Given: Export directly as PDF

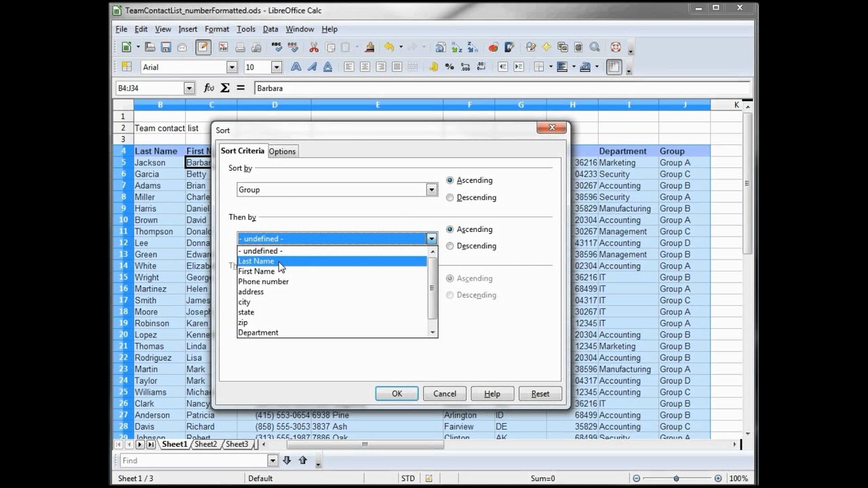Looking at the screenshot, I should click(224, 47).
